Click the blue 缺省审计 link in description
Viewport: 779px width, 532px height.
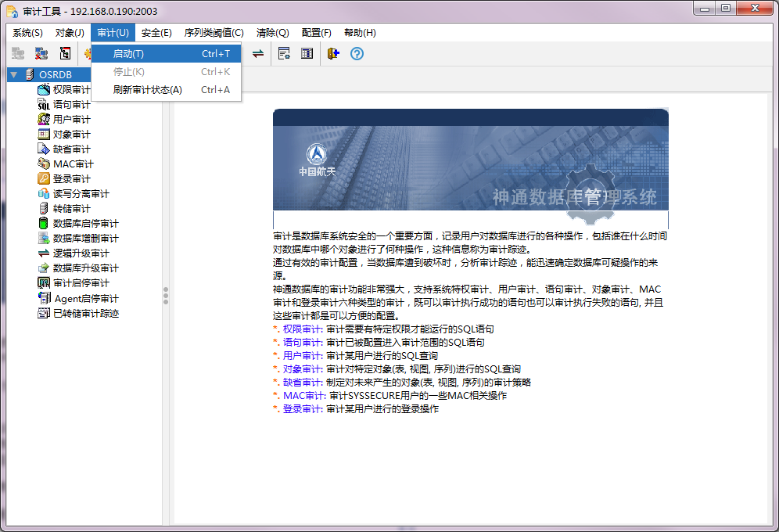[x=302, y=383]
